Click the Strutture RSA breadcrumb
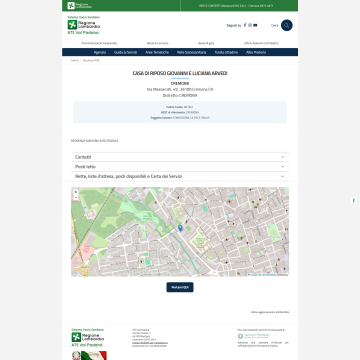This screenshot has width=360, height=360. click(x=91, y=60)
